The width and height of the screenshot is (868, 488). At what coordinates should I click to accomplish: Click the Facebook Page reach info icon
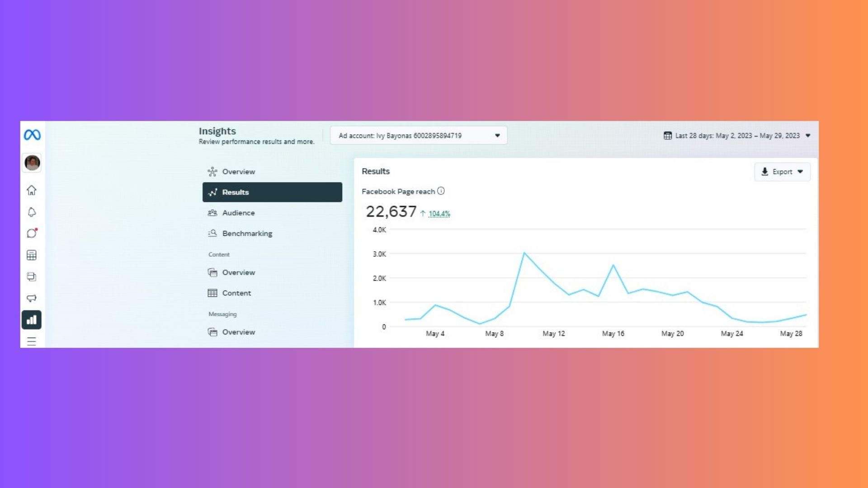coord(441,191)
